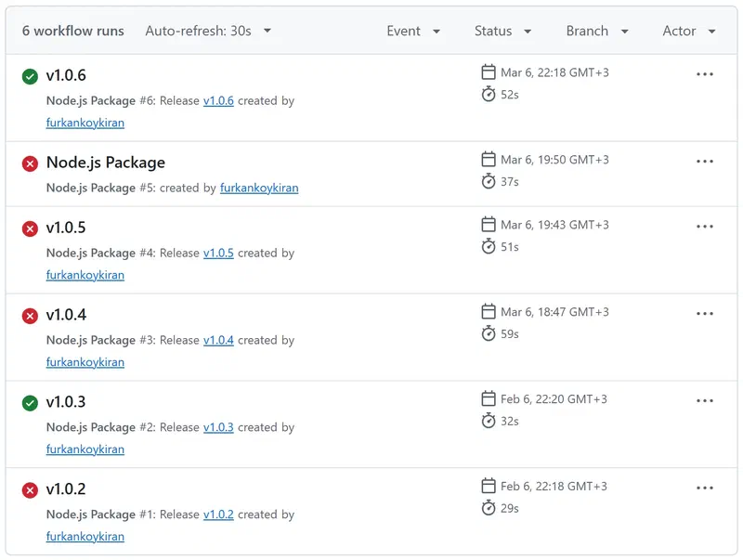The image size is (743, 560).
Task: Open the v1.0.4 workflow run title
Action: (x=66, y=315)
